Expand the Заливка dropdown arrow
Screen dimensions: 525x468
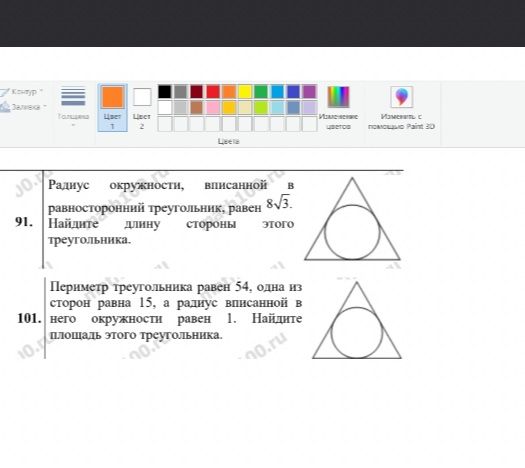pyautogui.click(x=45, y=106)
